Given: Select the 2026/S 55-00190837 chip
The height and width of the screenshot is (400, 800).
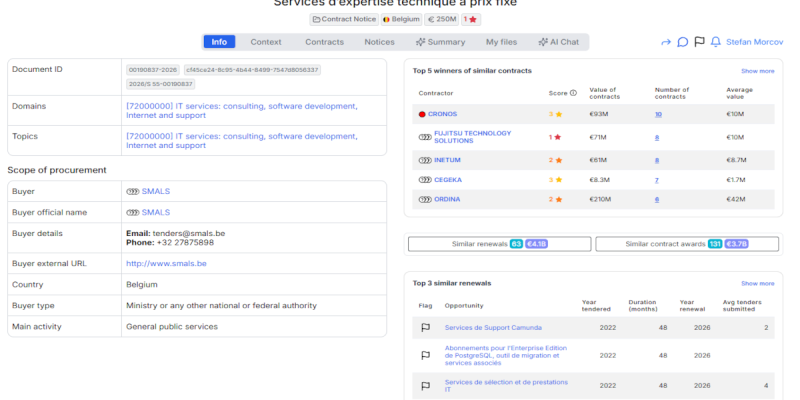Looking at the screenshot, I should 161,84.
